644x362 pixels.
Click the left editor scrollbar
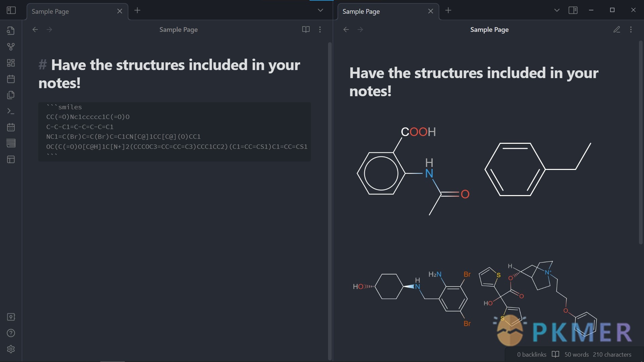(x=330, y=201)
